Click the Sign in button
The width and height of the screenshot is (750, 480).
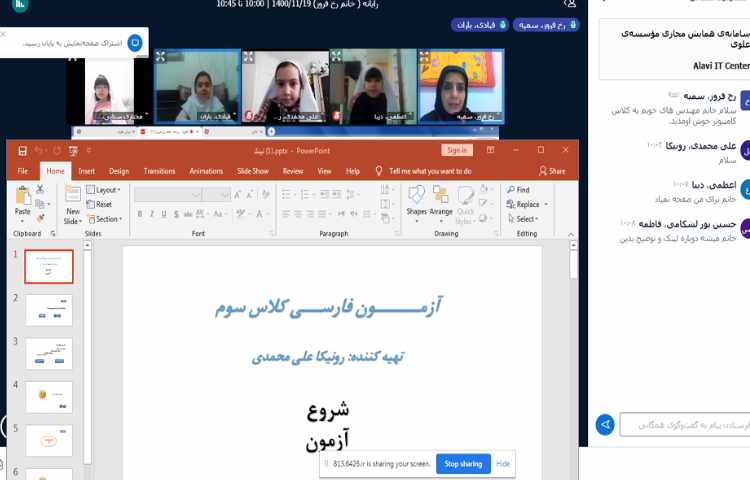[x=457, y=150]
